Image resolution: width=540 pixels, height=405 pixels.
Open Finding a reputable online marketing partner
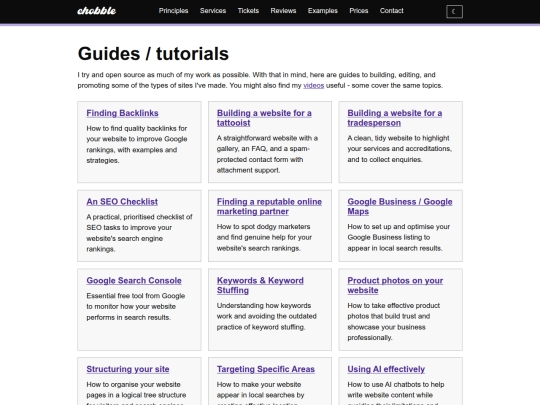269,206
